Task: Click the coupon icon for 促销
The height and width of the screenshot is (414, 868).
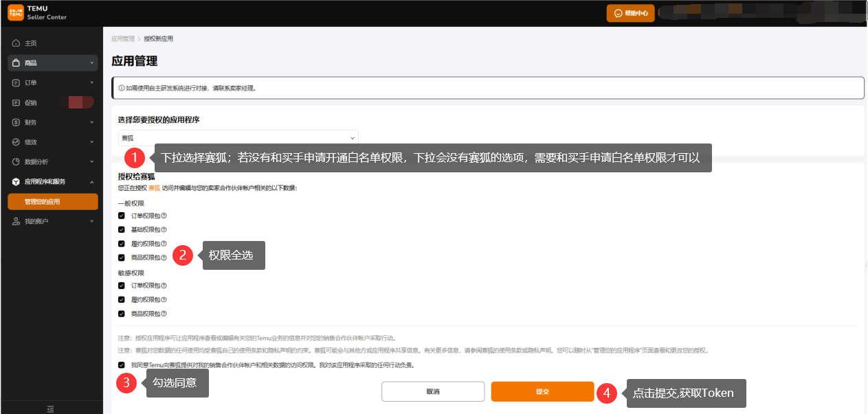Action: (x=16, y=103)
